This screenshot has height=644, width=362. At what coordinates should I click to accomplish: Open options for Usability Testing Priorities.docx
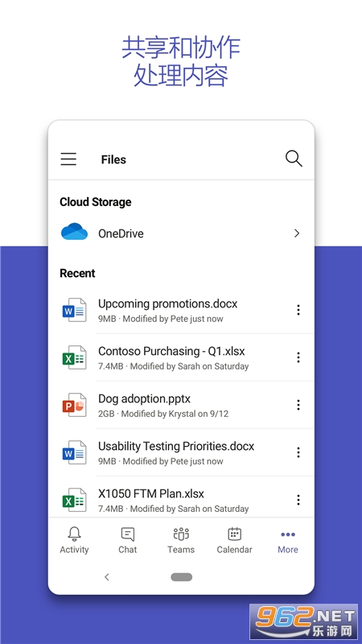coord(298,452)
